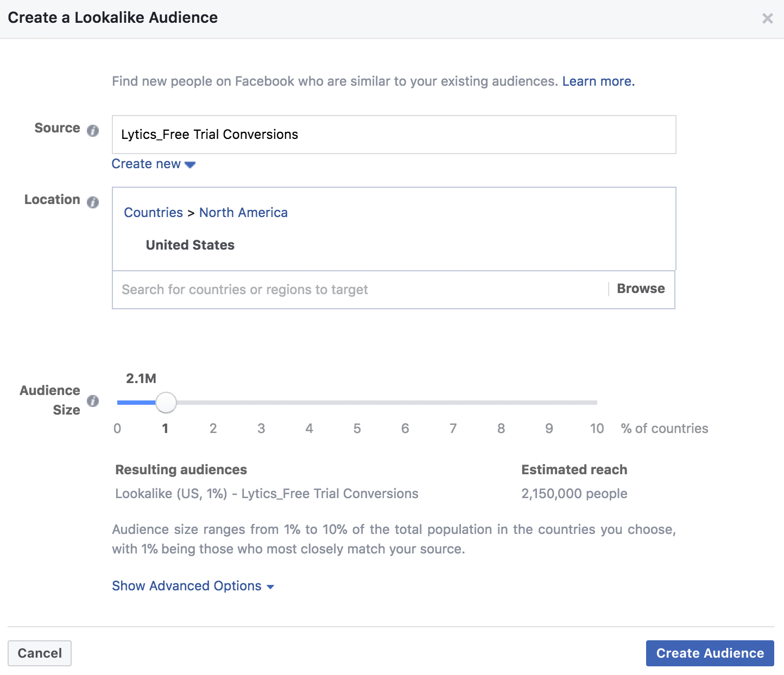Click the info icon beside Source
Screen dimensions: 784x675
click(93, 131)
